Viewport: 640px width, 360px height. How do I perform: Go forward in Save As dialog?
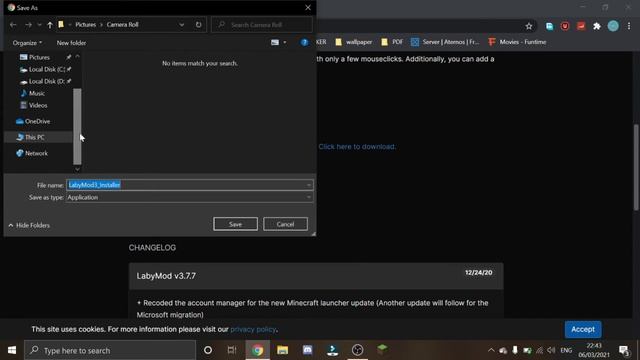pos(28,25)
